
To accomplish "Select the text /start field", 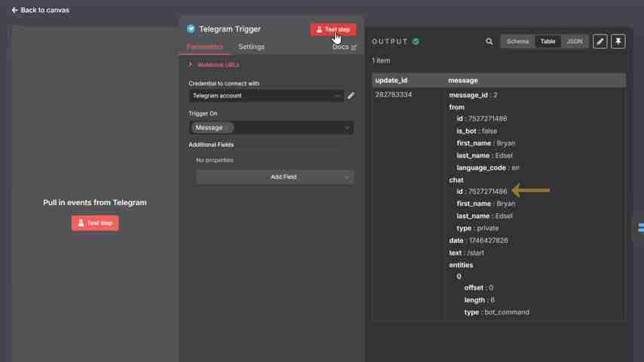I will coord(467,253).
